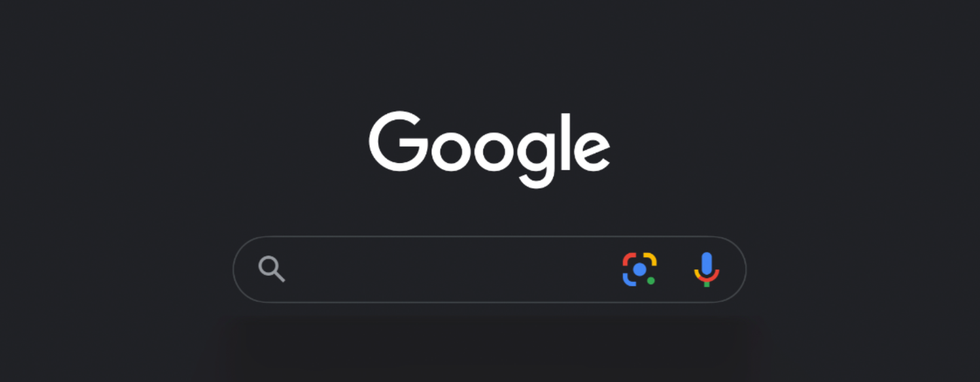Click the magnifying glass search icon
Screen dimensions: 980x382
pyautogui.click(x=271, y=269)
